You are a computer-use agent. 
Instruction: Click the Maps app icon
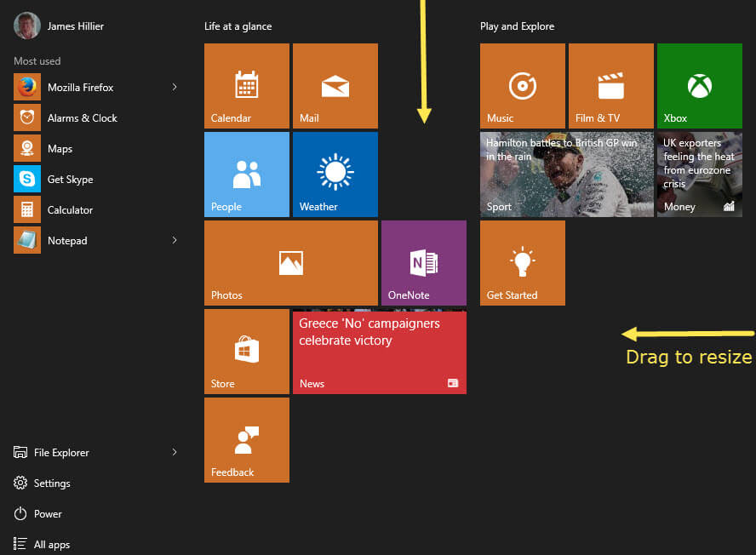tap(27, 148)
